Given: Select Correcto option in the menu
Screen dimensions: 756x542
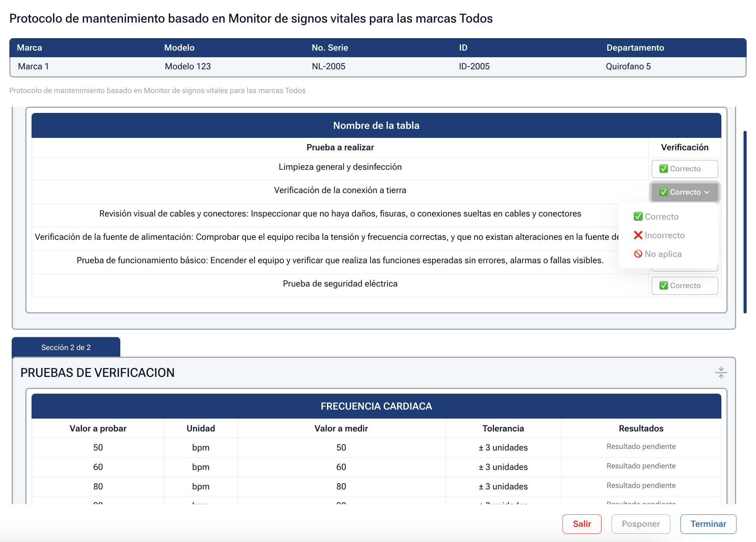Looking at the screenshot, I should coord(661,216).
